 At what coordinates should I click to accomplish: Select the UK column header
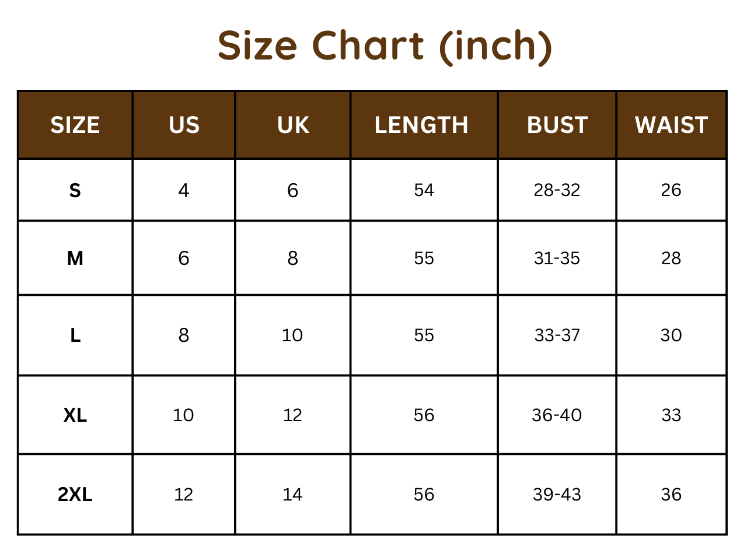coord(293,125)
